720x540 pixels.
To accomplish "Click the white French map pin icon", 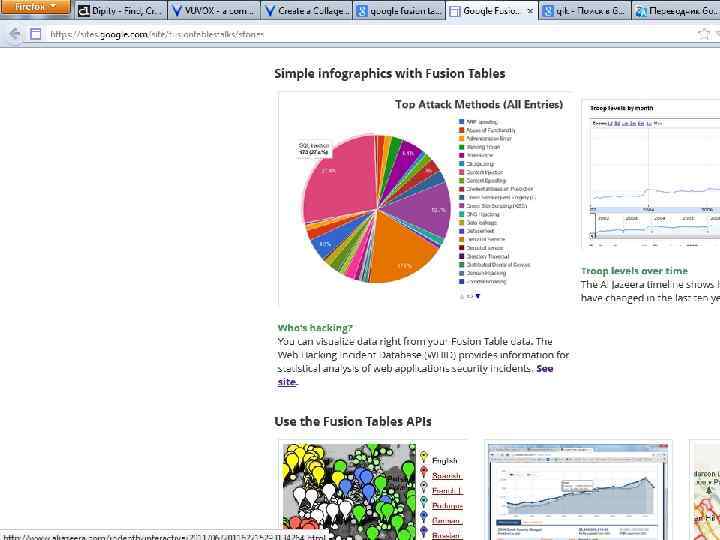I will 424,487.
